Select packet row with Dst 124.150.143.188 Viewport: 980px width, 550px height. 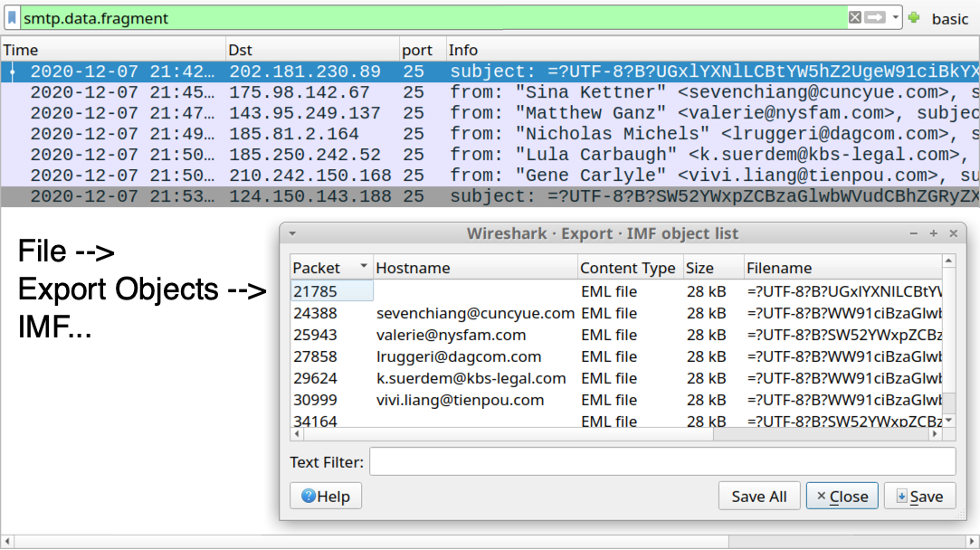[490, 196]
